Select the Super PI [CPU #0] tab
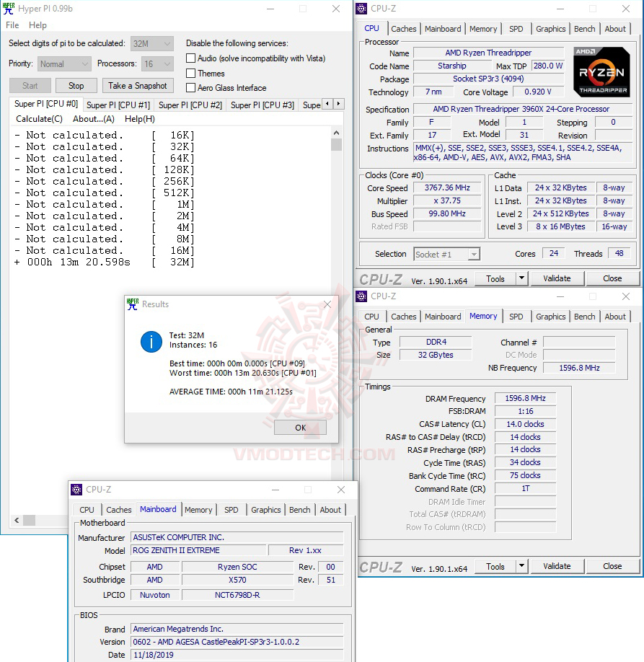644x662 pixels. (x=46, y=104)
